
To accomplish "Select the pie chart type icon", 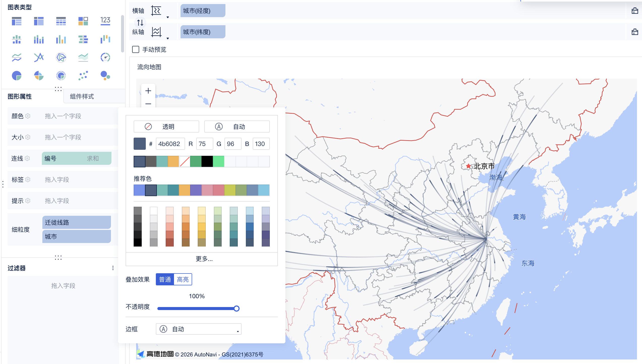I will pos(17,76).
